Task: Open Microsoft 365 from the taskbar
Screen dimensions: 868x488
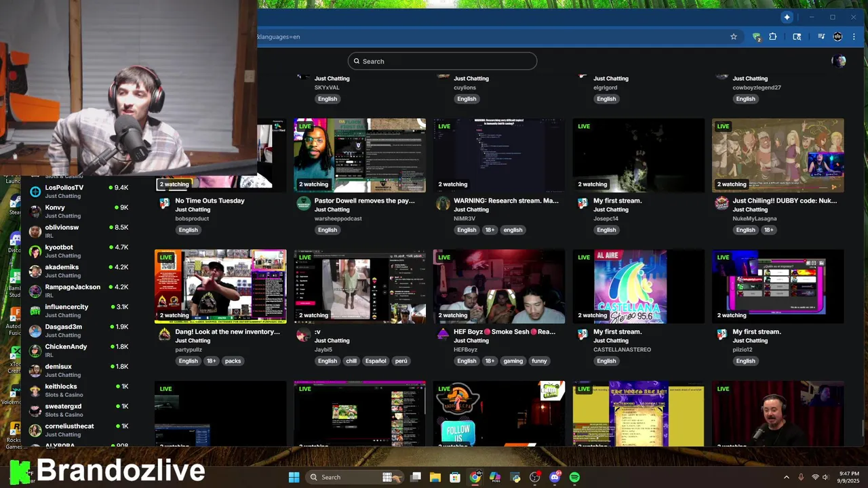Action: tap(495, 477)
